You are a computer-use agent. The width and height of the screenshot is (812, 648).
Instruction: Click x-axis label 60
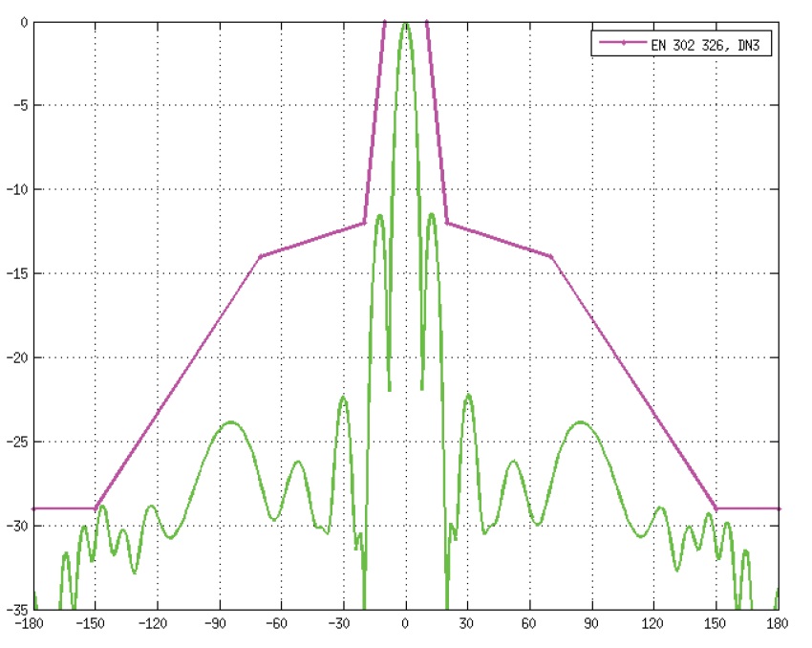(528, 624)
